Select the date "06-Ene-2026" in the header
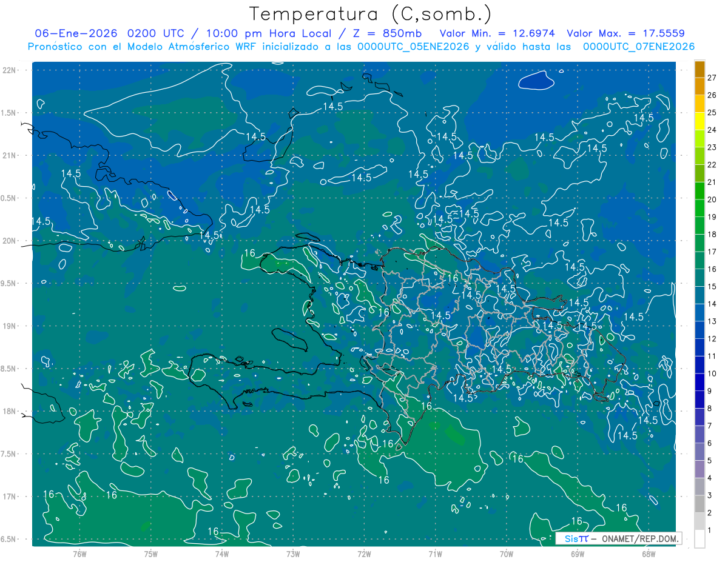 coord(76,33)
